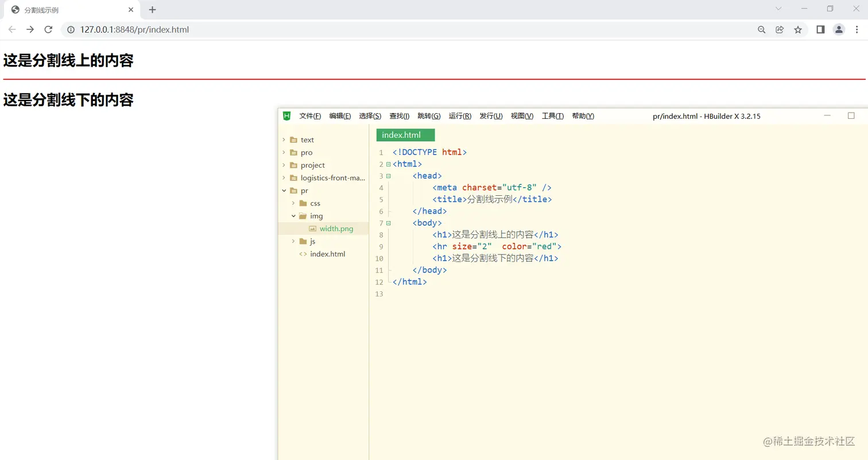Open 运行(R) menu in HBuilder

coord(460,116)
